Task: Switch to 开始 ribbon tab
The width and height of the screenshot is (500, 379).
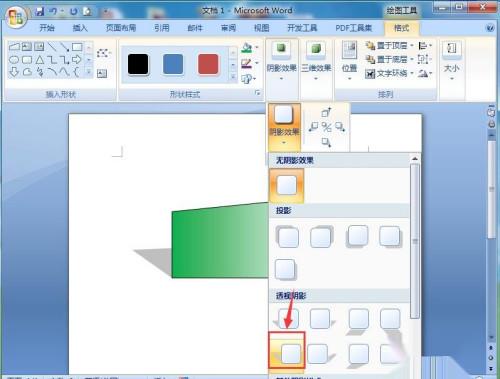Action: tap(47, 28)
